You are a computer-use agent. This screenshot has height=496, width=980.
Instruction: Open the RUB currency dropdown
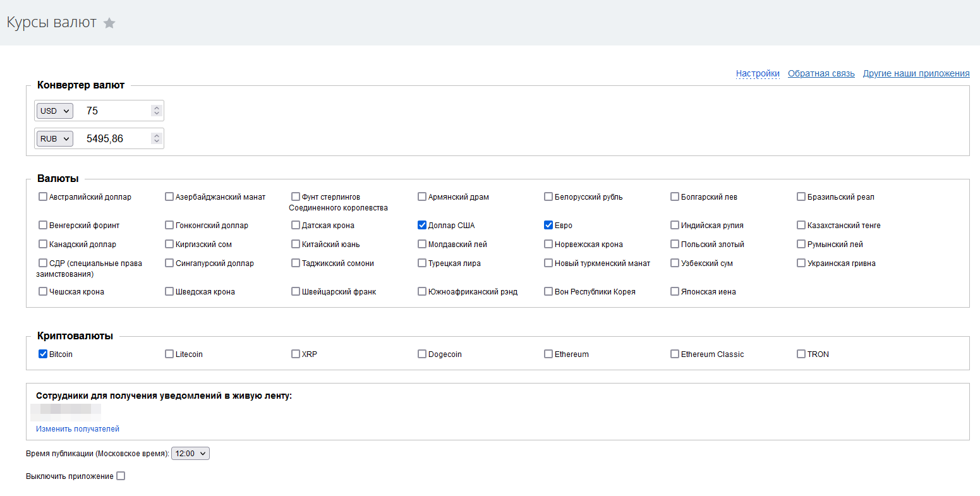[55, 138]
